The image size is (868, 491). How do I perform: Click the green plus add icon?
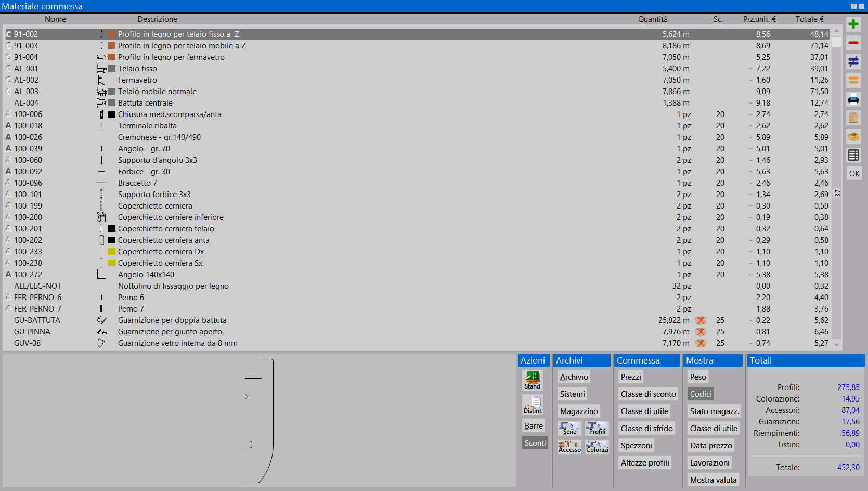pos(853,24)
